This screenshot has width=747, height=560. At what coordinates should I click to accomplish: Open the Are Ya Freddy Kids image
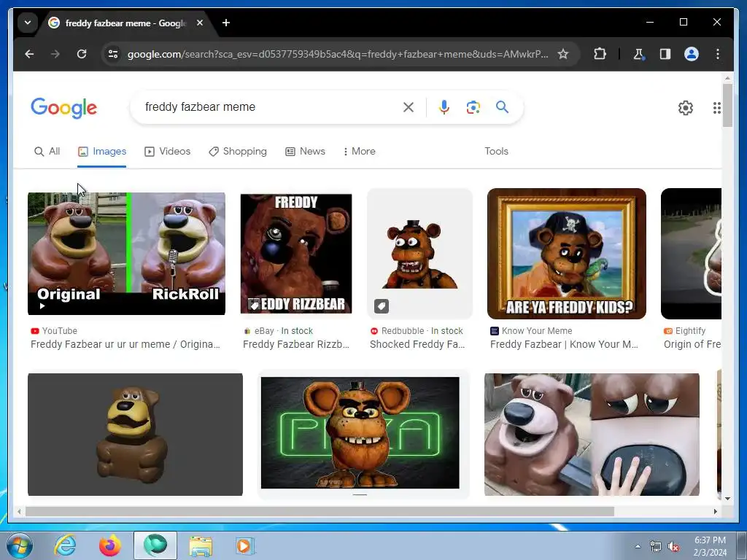566,253
